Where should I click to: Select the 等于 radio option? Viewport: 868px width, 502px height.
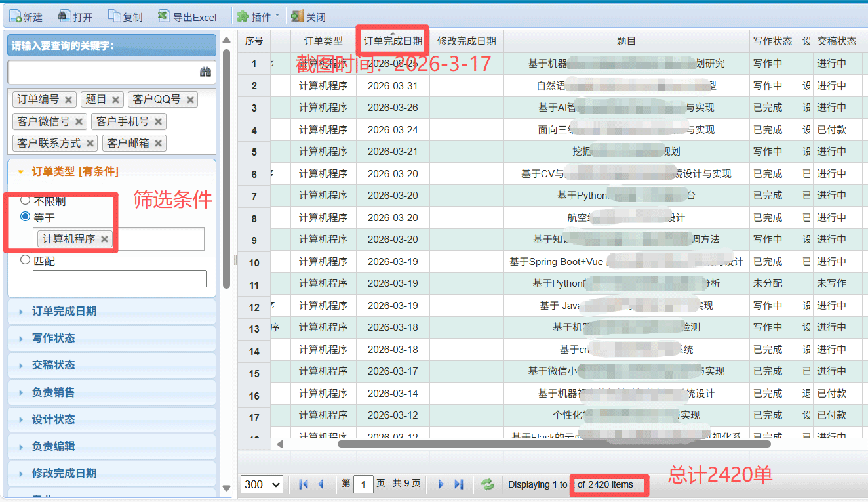[26, 217]
